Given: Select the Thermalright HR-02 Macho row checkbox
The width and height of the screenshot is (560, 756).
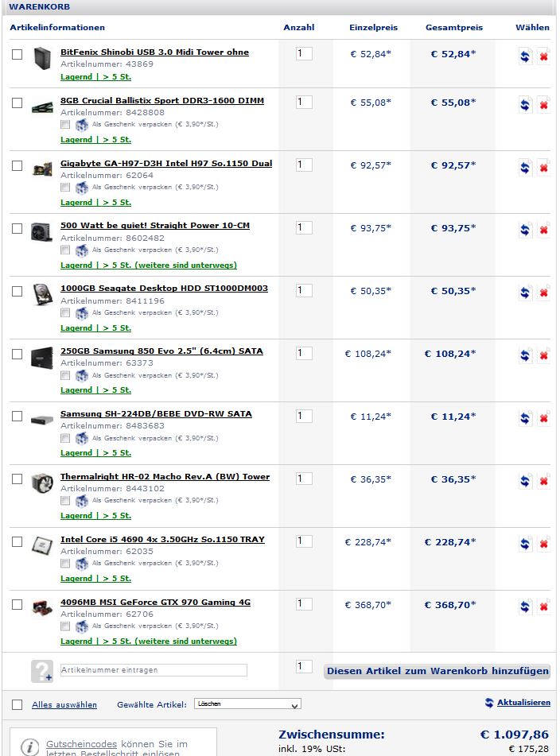Looking at the screenshot, I should coord(17,479).
